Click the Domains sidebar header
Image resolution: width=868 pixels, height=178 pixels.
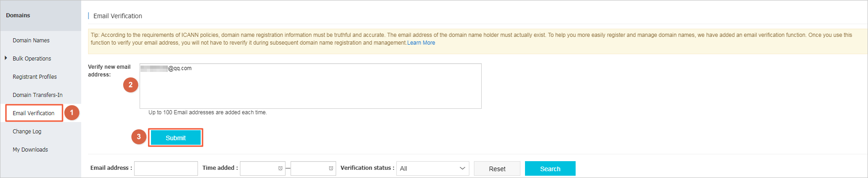coord(18,15)
